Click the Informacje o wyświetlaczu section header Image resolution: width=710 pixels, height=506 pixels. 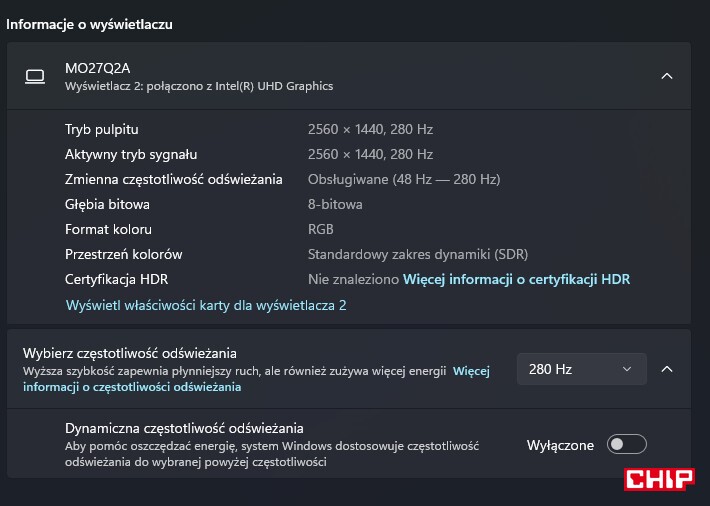click(x=89, y=24)
